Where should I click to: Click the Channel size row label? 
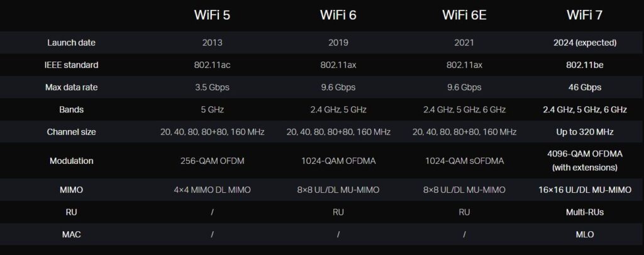coord(71,132)
